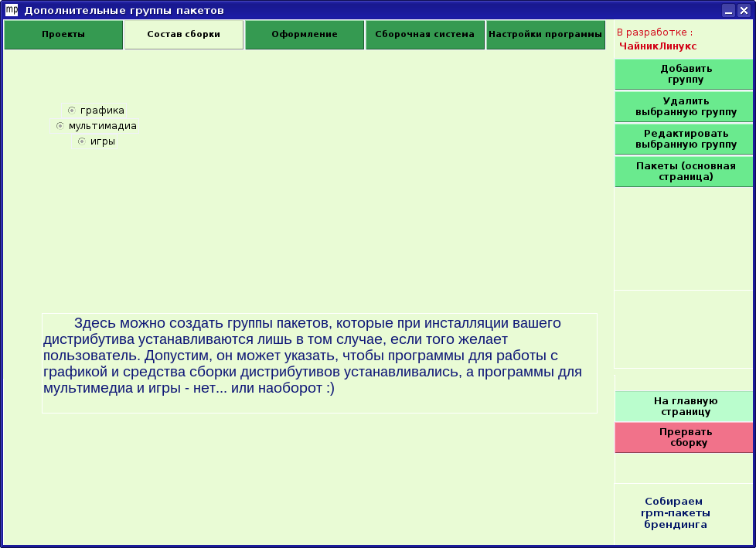
Task: Choose the 'мультимадиа' group option
Action: point(60,126)
